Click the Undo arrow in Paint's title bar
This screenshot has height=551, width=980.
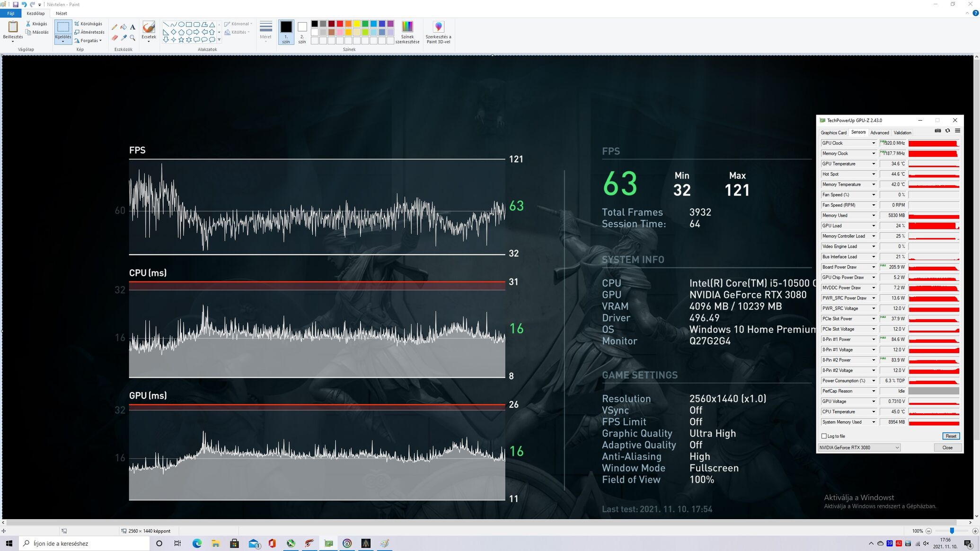pyautogui.click(x=24, y=4)
